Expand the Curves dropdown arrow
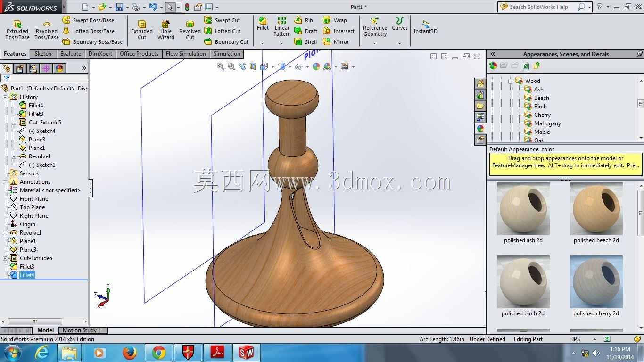 click(x=399, y=43)
